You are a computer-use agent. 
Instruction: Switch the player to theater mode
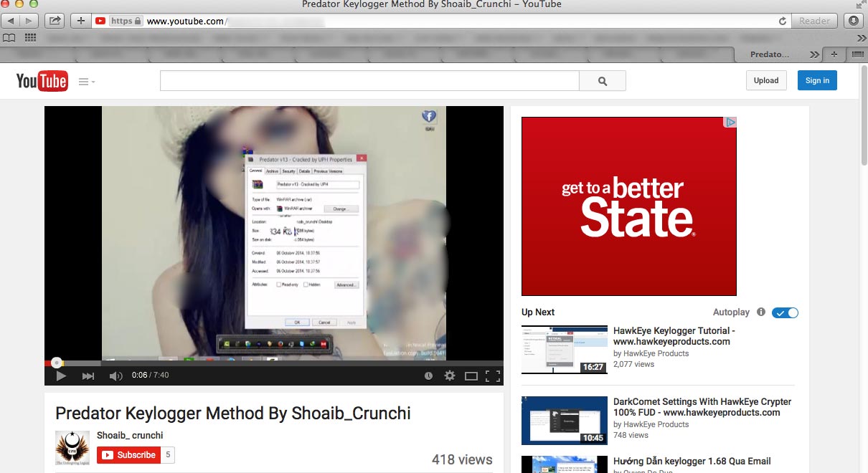pos(471,376)
